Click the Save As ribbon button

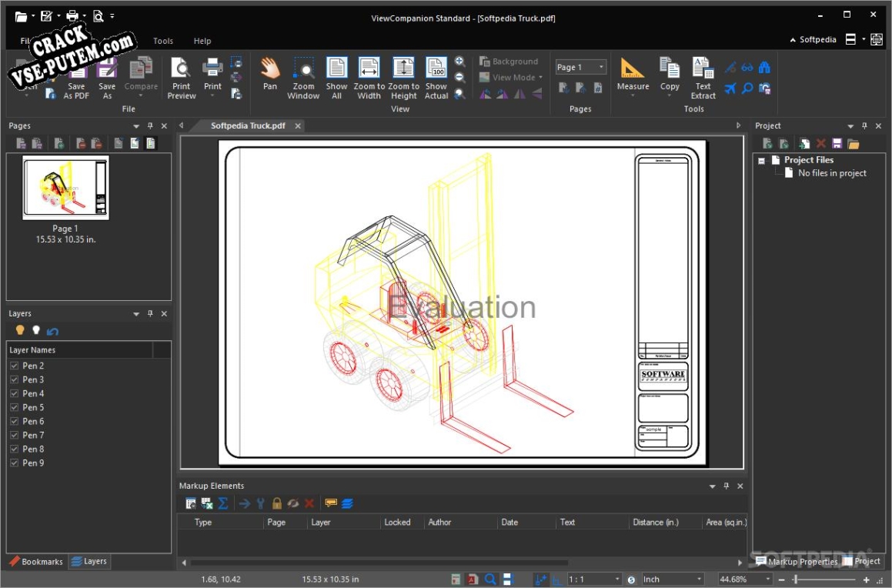tap(107, 79)
